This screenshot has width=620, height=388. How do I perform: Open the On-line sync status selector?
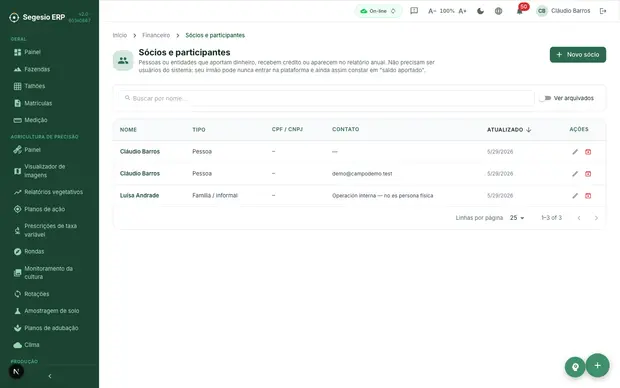pyautogui.click(x=378, y=11)
